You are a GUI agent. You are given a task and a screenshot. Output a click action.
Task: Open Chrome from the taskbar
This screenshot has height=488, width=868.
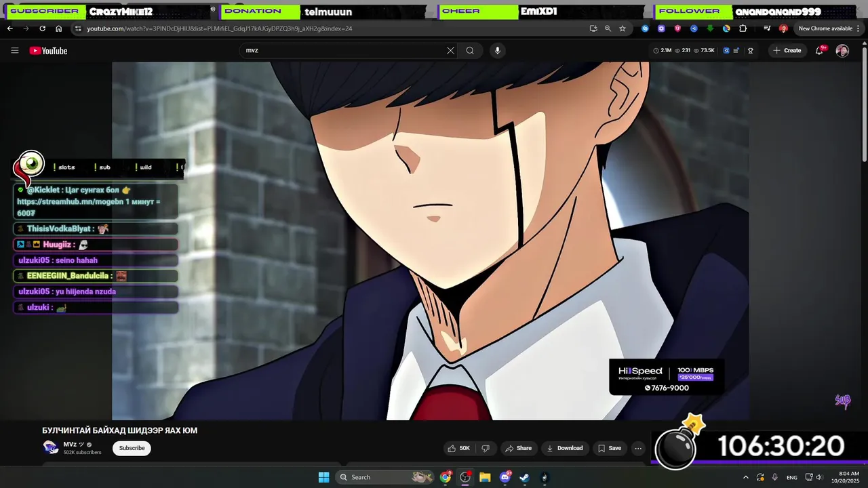(x=446, y=477)
